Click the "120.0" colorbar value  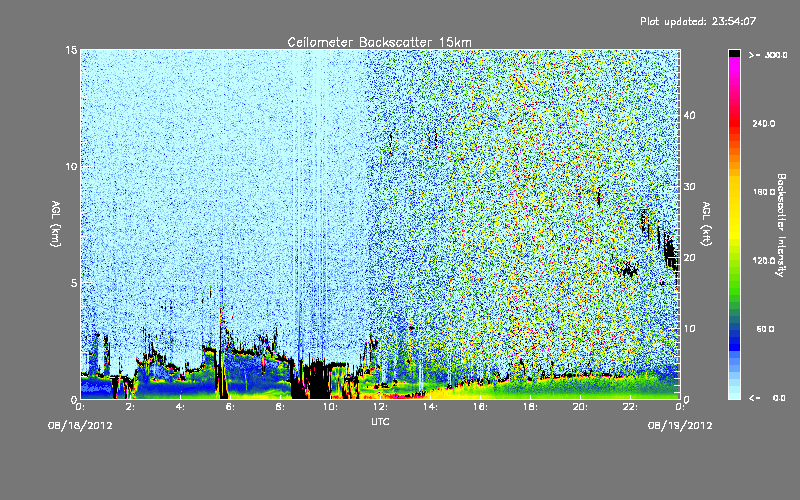coord(764,261)
